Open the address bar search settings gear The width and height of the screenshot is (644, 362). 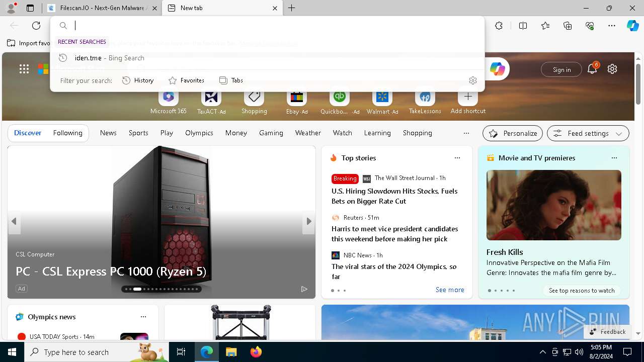(472, 80)
